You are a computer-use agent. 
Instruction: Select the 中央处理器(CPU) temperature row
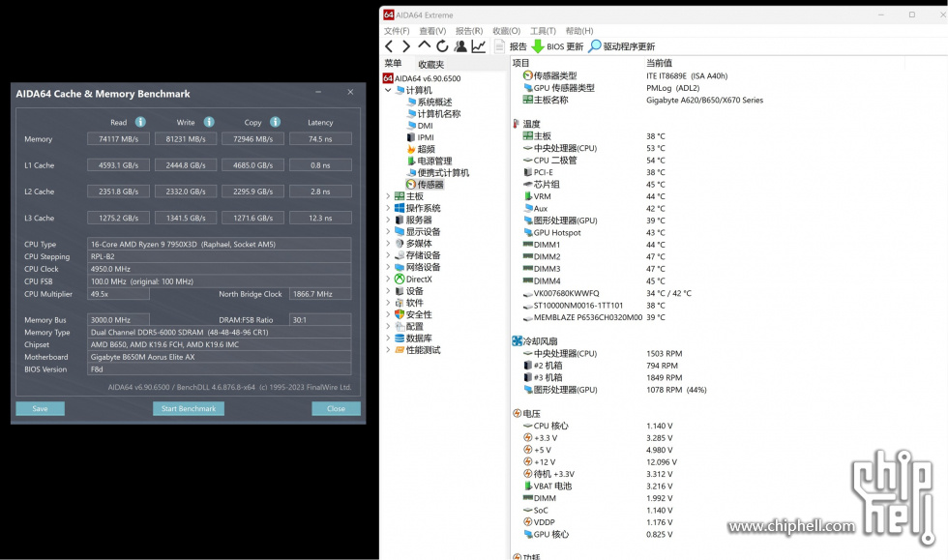click(595, 148)
